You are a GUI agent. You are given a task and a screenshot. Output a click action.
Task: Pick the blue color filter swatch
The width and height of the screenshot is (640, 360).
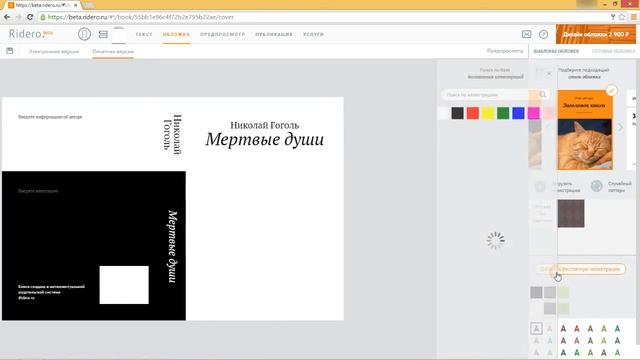coord(518,113)
